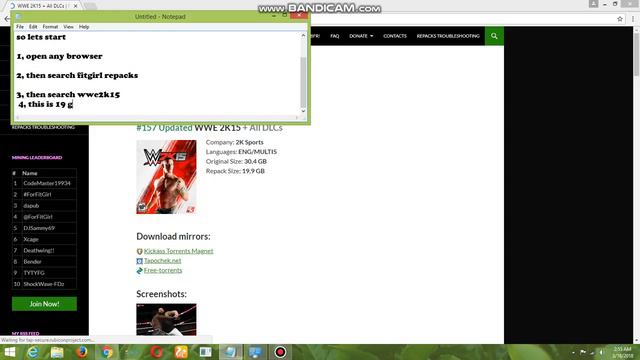640x360 pixels.
Task: Select #ForFitGirl in the leaderboard
Action: (38, 194)
